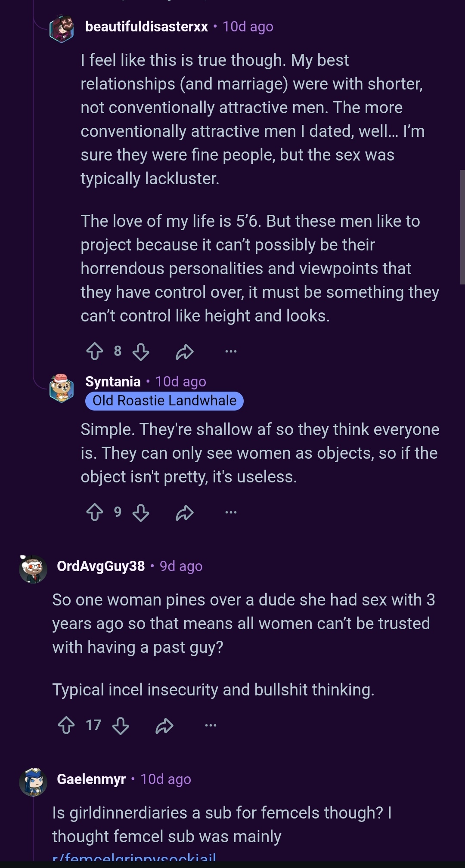Upvote beautifuldisasterxx's comment
465x868 pixels.
(95, 351)
